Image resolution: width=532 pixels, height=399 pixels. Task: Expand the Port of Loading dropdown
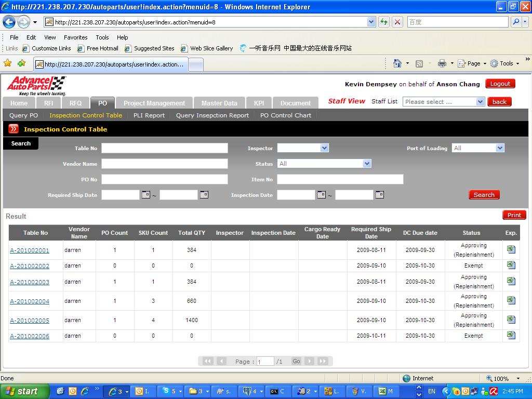point(500,148)
